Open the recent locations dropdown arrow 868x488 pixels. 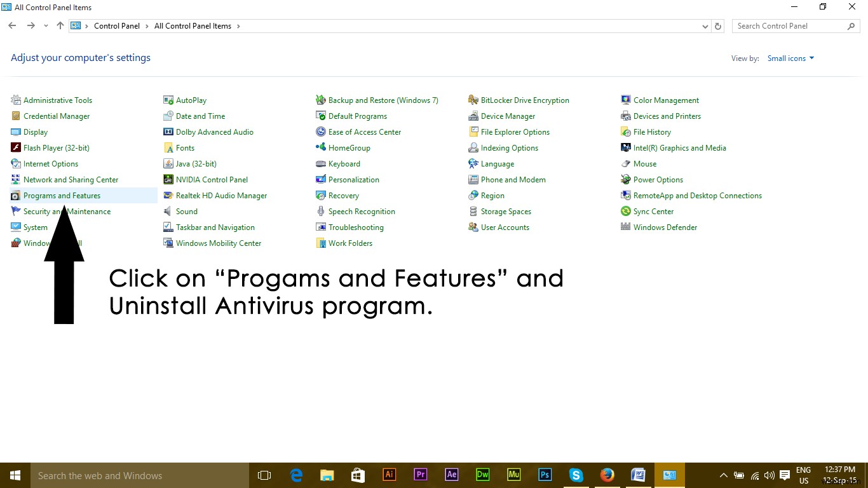pyautogui.click(x=46, y=26)
